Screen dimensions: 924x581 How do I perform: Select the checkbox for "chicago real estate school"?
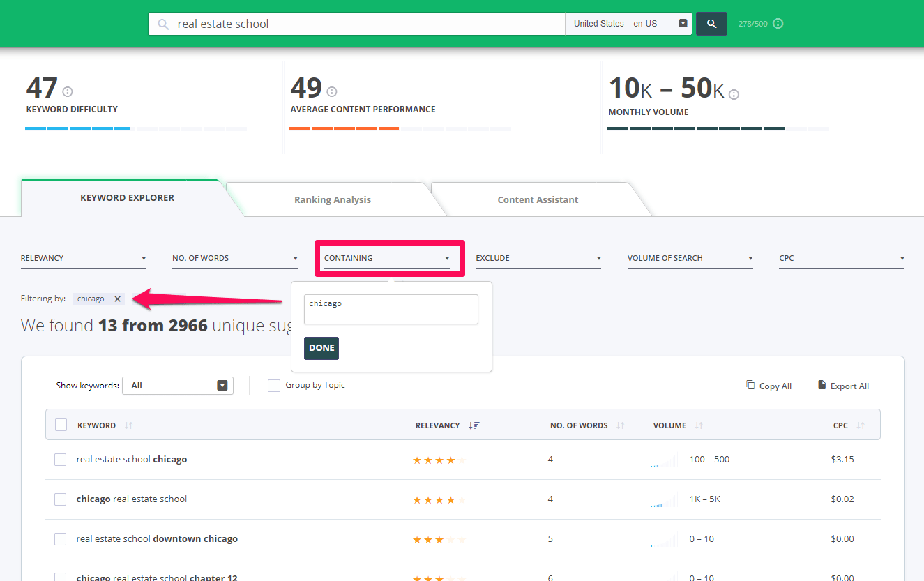[60, 499]
